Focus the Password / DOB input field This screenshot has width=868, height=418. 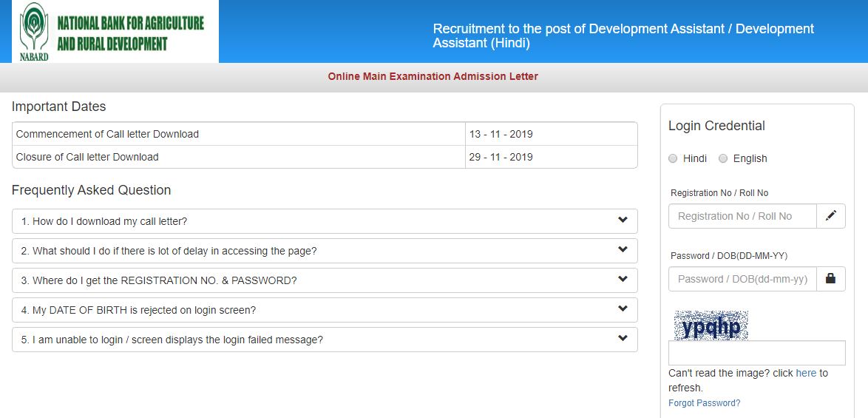point(742,279)
